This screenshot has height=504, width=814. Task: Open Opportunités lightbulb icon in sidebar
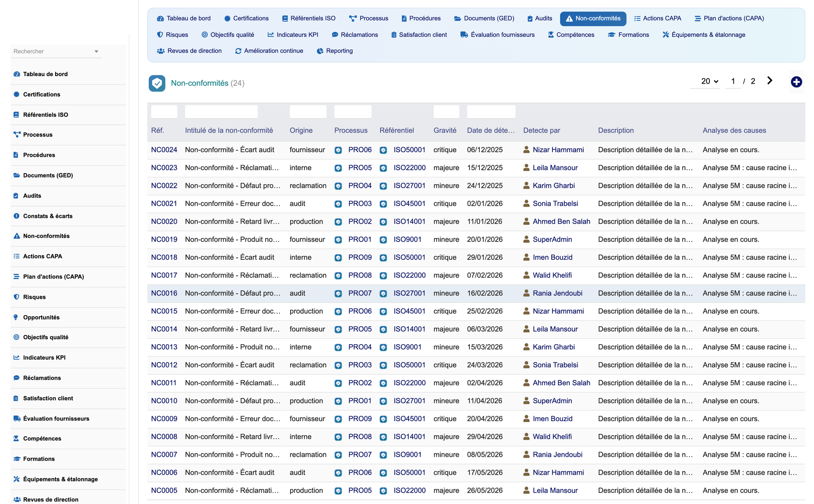16,317
